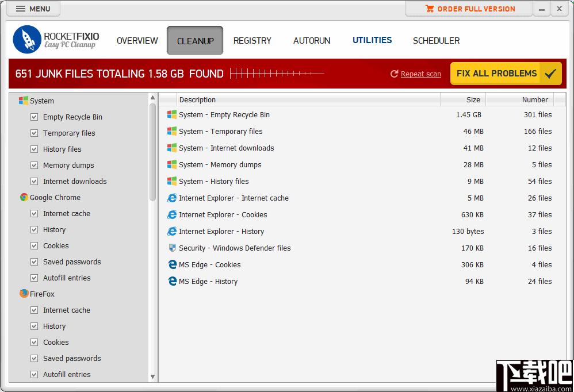574x392 pixels.
Task: Toggle Chrome Saved passwords checkbox
Action: (x=34, y=262)
